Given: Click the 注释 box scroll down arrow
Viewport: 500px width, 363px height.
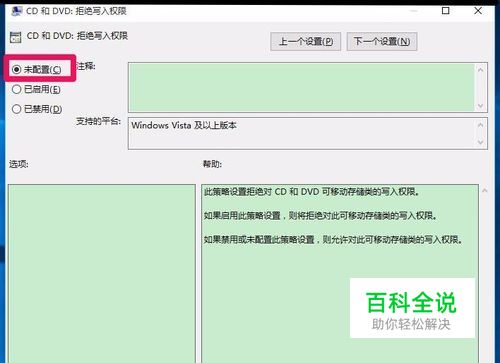Looking at the screenshot, I should coord(480,106).
